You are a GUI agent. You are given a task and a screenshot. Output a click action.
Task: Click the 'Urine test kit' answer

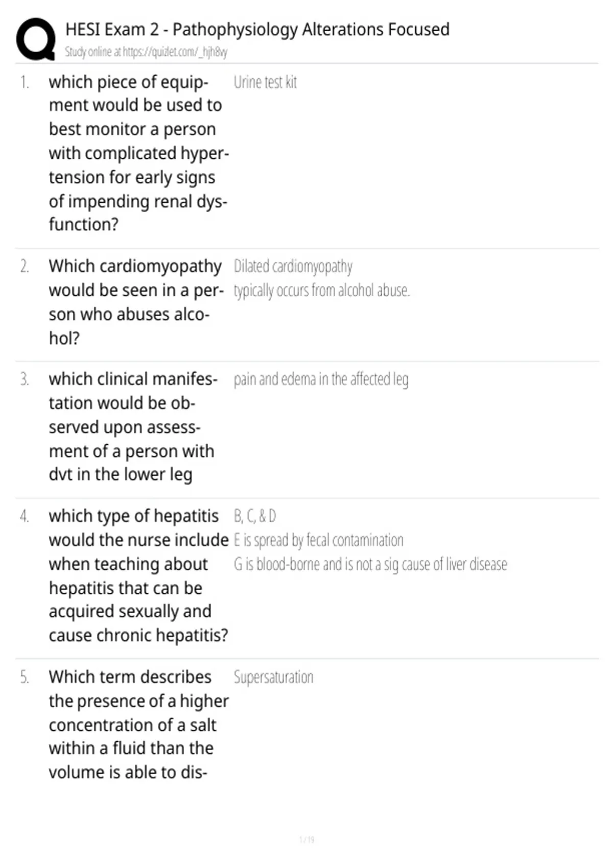tap(265, 82)
